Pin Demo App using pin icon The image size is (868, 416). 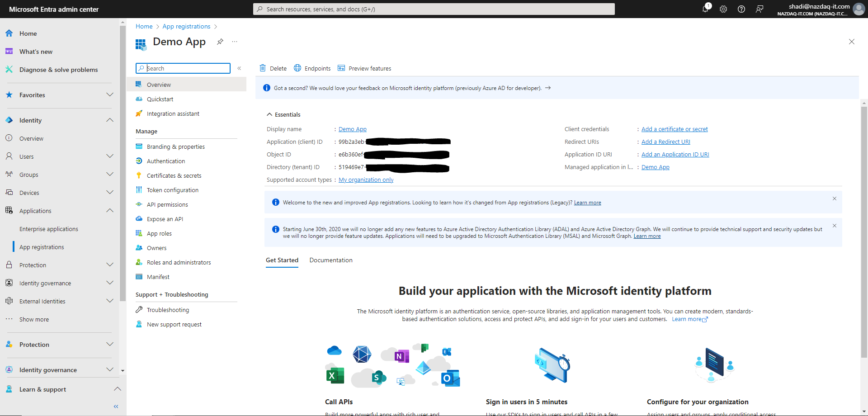pyautogui.click(x=220, y=42)
